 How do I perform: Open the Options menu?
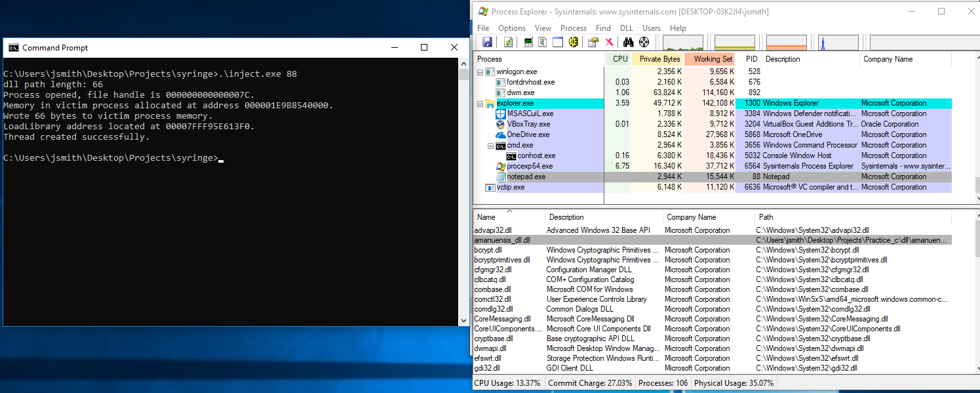point(511,28)
